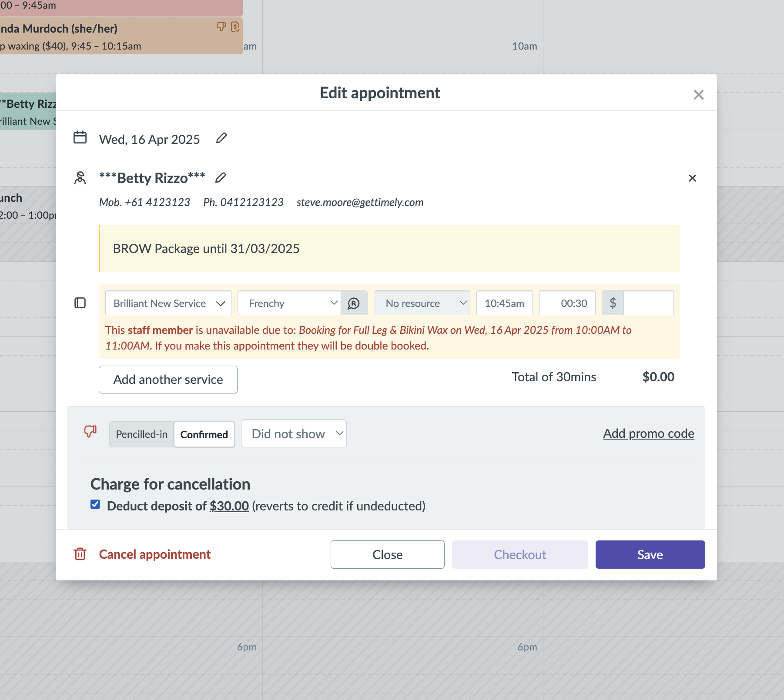
Task: Open the Add promo code link
Action: pyautogui.click(x=648, y=433)
